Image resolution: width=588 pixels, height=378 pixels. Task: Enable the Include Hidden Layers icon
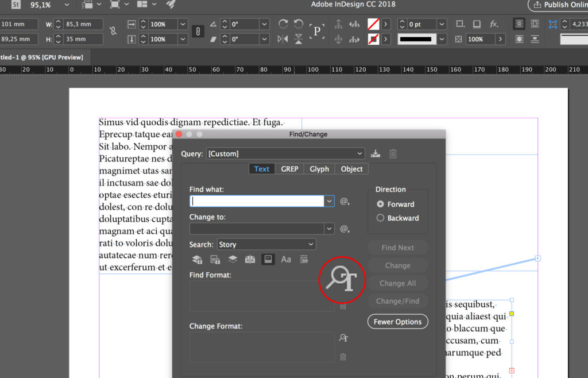(233, 259)
